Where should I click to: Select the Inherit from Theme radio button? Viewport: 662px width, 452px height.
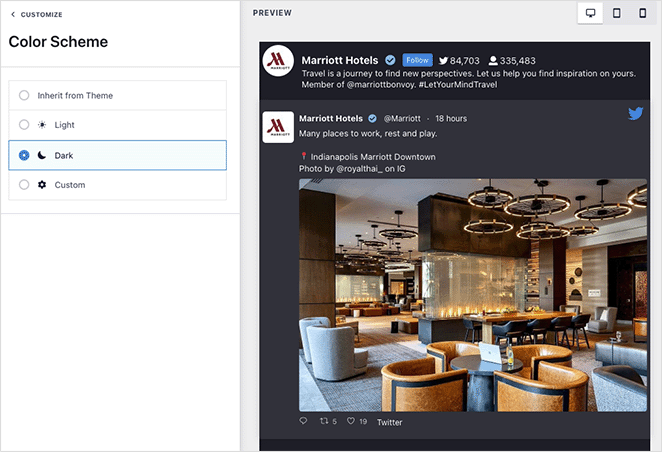click(24, 95)
